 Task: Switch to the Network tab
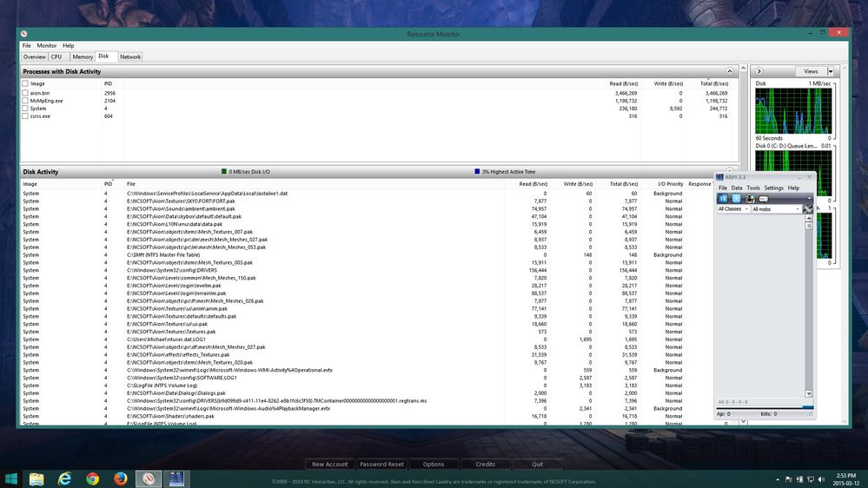pos(130,56)
